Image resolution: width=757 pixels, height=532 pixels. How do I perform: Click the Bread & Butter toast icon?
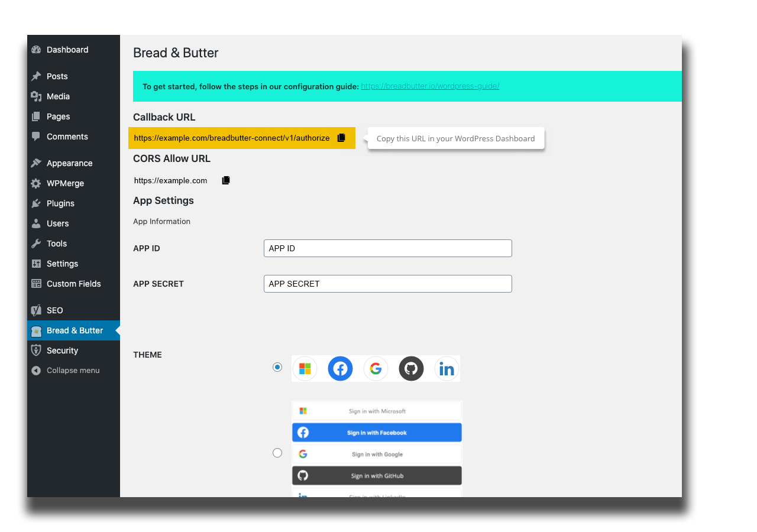[36, 330]
